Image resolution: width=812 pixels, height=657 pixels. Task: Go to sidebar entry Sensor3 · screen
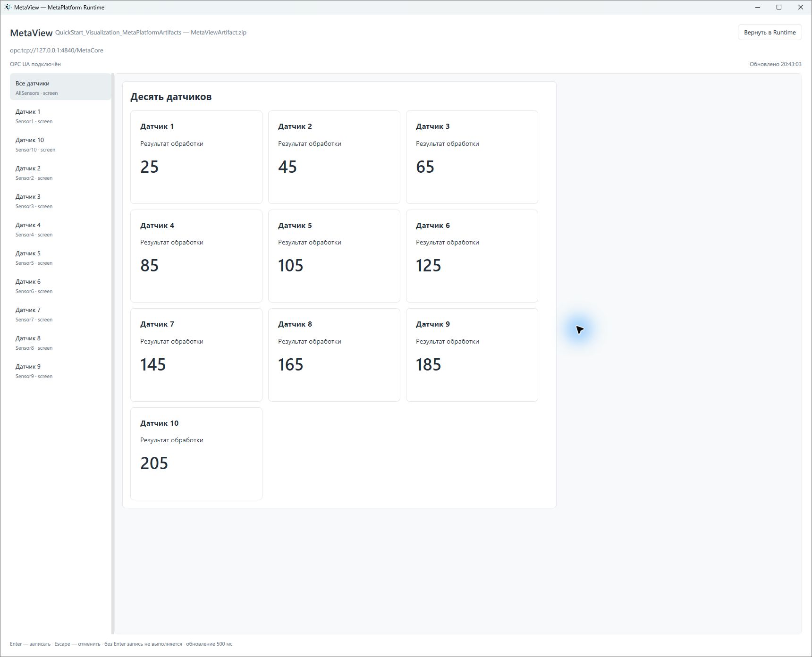tap(60, 201)
